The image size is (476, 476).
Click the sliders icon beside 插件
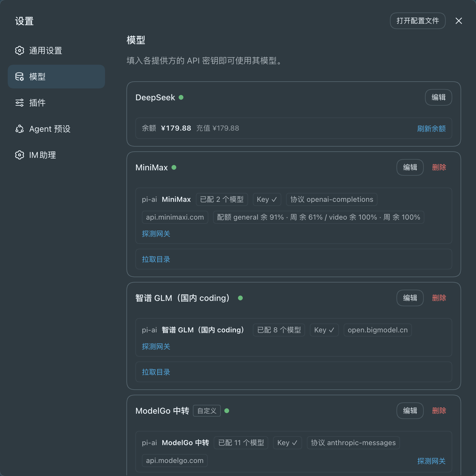[20, 103]
